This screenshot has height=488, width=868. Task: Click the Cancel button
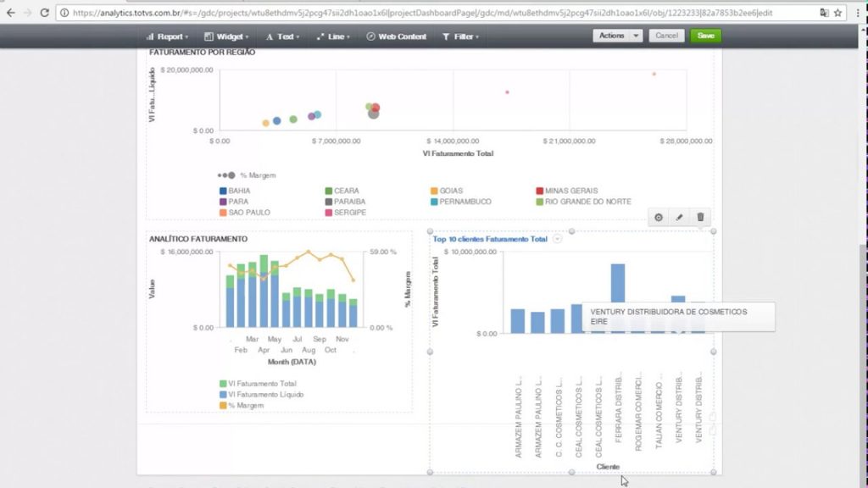point(666,36)
